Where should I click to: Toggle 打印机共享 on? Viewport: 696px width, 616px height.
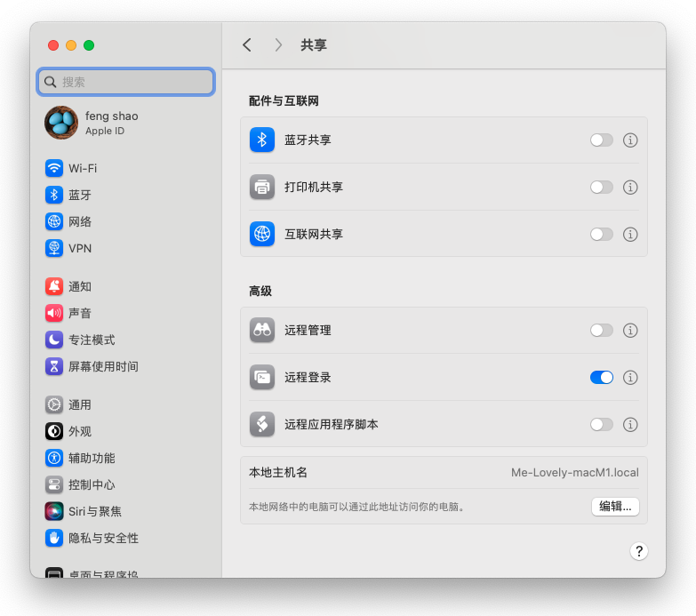pyautogui.click(x=602, y=188)
